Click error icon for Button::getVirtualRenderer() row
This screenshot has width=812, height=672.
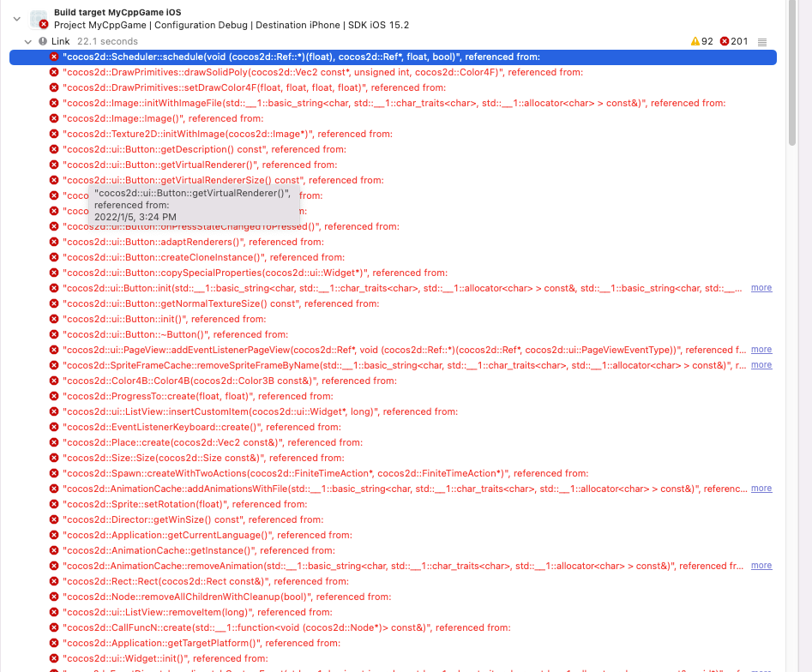coord(54,165)
